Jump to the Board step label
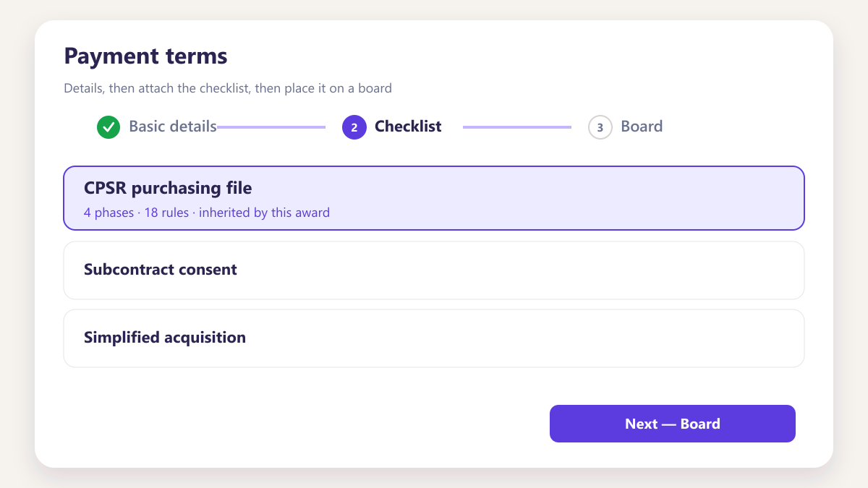Screen dimensions: 868x488 642,127
